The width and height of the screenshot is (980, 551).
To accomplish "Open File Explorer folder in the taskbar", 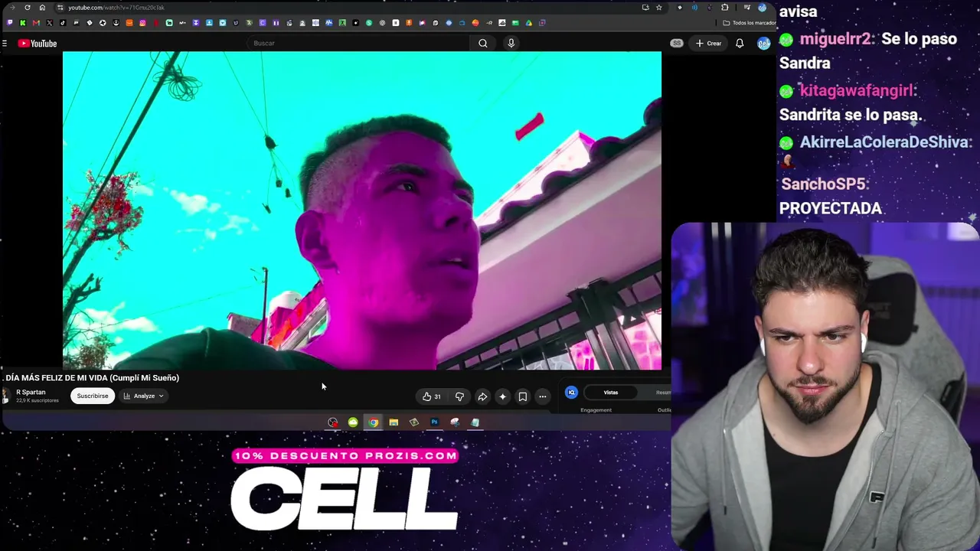I will (394, 422).
